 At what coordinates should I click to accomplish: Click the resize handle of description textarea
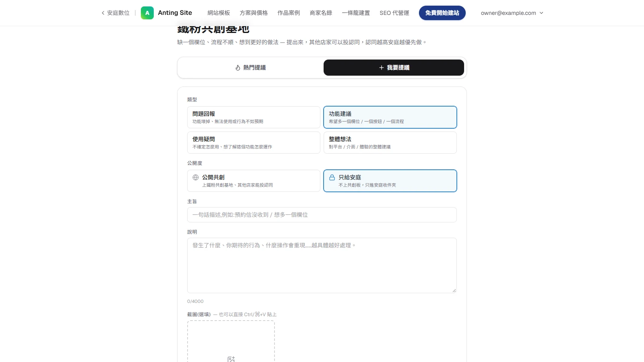tap(454, 290)
